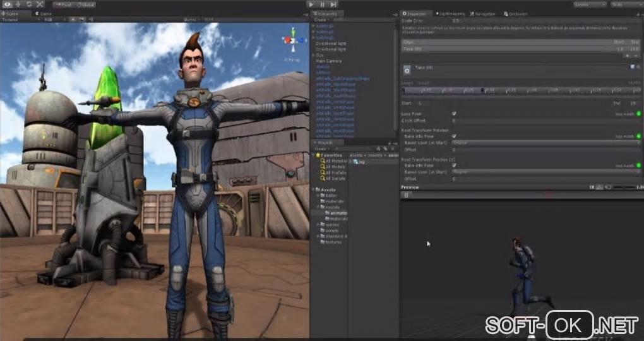Toggle the Pivot handle position button

pos(63,5)
